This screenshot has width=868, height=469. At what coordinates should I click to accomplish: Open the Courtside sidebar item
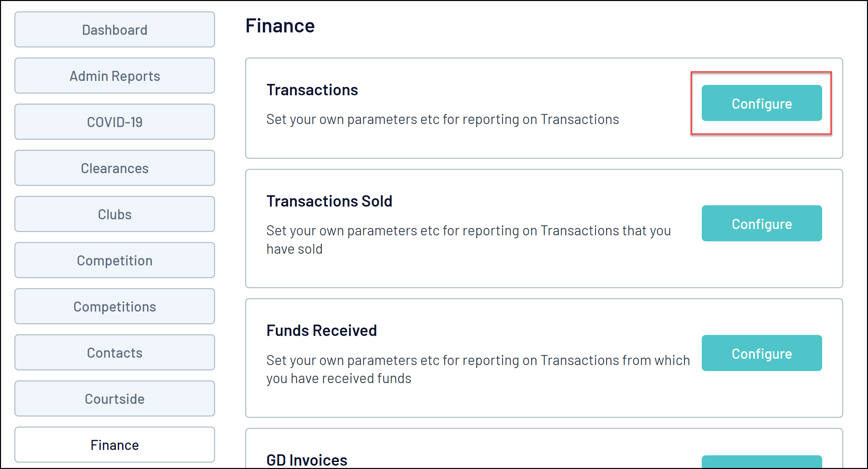(115, 398)
